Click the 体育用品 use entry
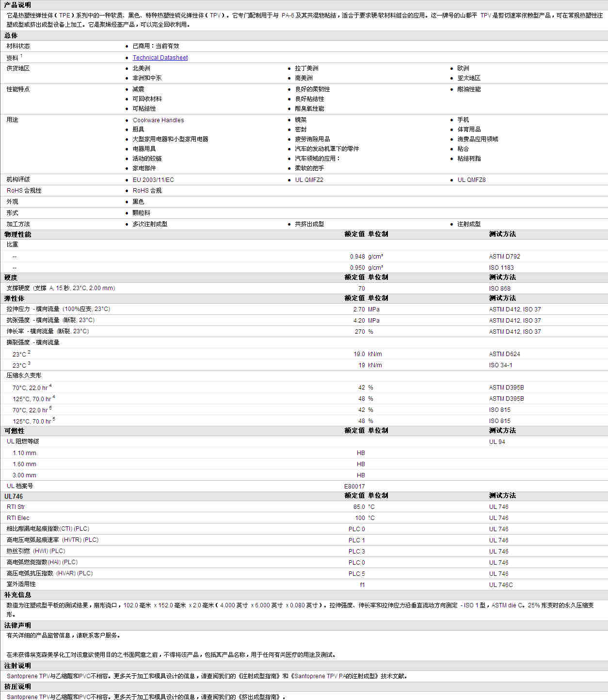 pos(469,130)
